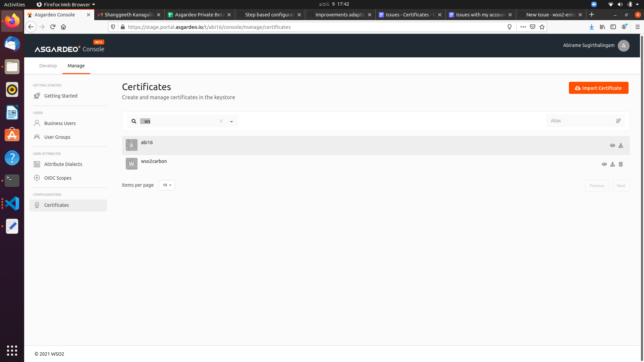Clear the search field with the X

point(221,121)
